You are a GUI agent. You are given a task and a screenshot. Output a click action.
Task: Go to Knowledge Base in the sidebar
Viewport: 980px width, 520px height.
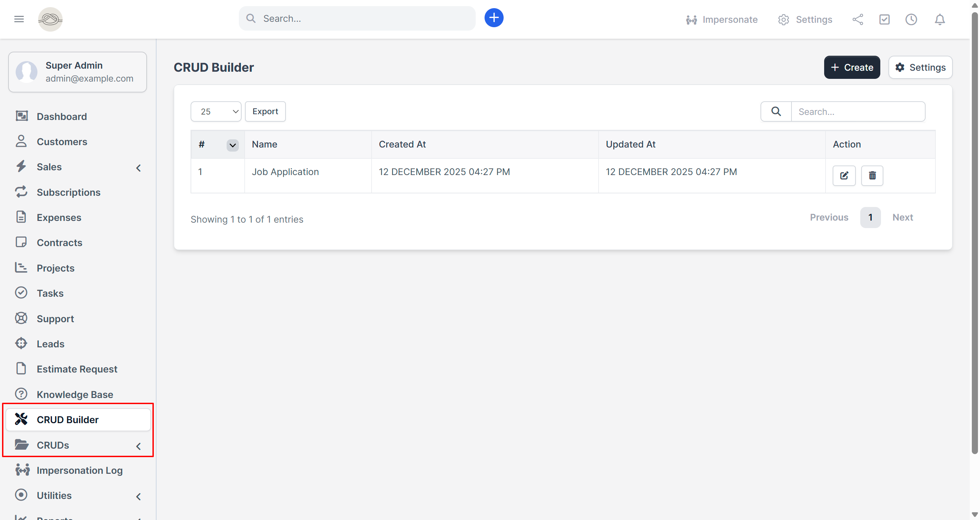[x=75, y=394]
